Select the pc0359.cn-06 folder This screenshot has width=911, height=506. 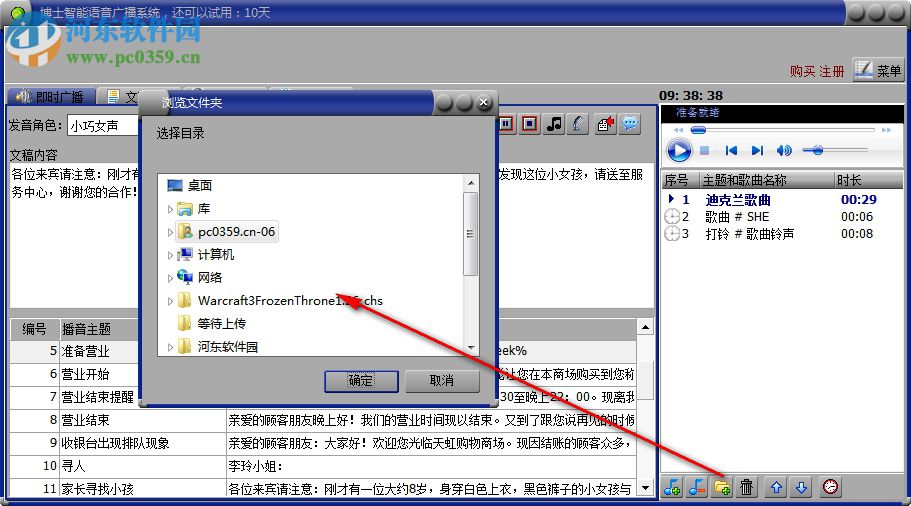click(227, 232)
